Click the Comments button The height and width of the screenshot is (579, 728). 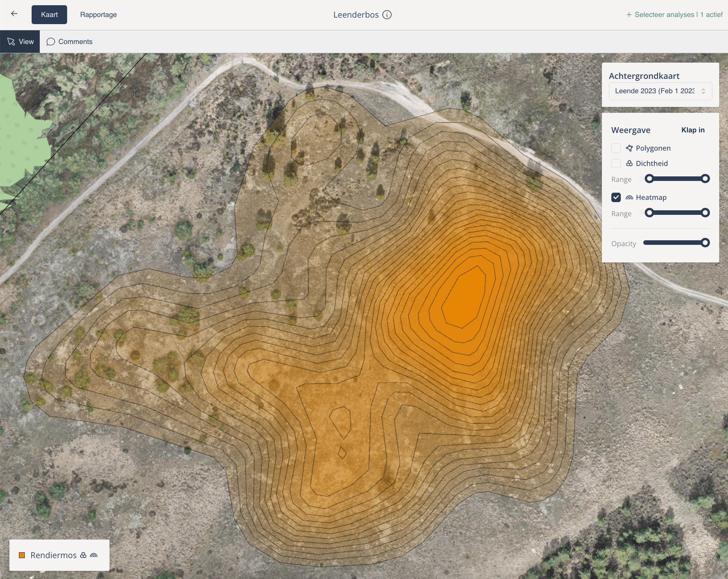[x=69, y=41]
